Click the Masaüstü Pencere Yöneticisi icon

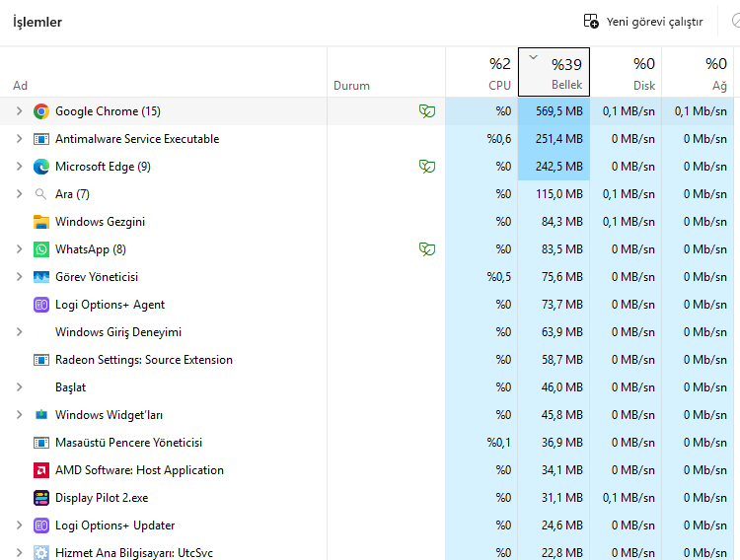41,443
